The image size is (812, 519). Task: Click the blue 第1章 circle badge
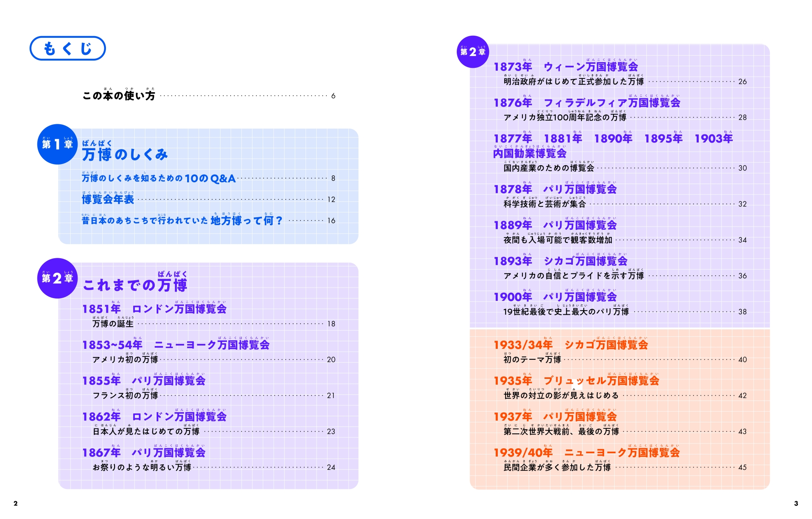[x=57, y=144]
